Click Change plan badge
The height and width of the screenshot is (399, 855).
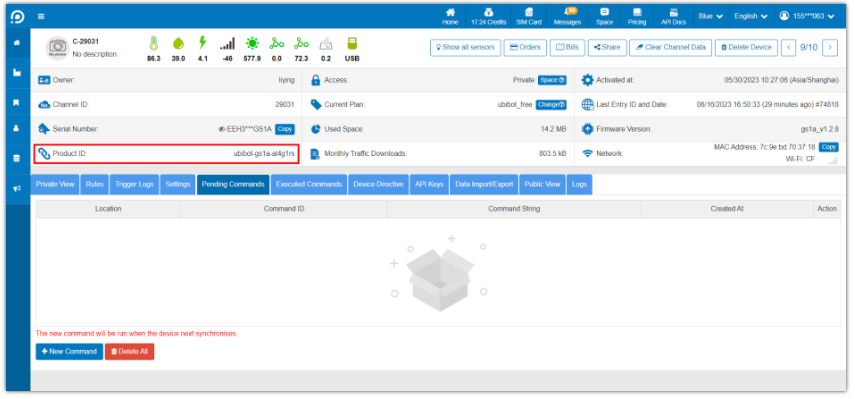(x=551, y=105)
